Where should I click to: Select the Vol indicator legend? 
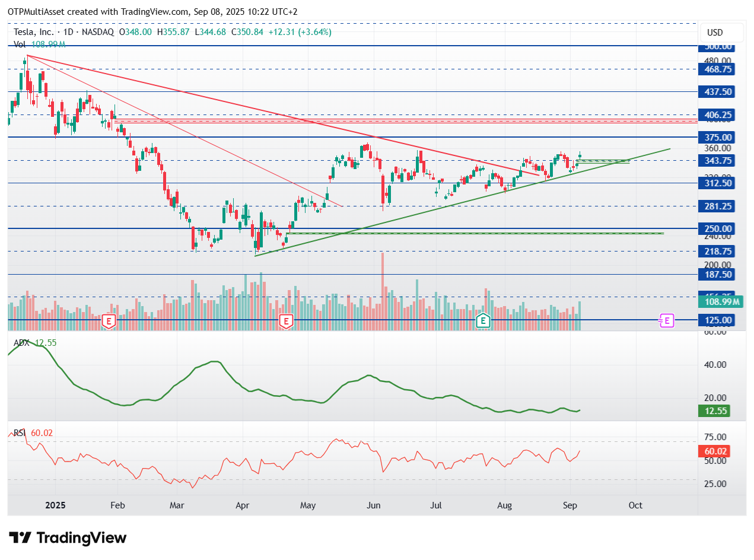pyautogui.click(x=20, y=44)
